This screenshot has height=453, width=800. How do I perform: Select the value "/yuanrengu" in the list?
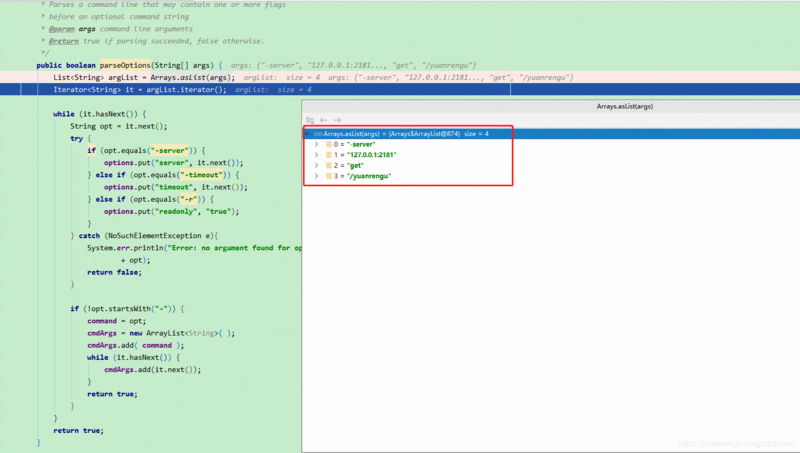click(369, 176)
